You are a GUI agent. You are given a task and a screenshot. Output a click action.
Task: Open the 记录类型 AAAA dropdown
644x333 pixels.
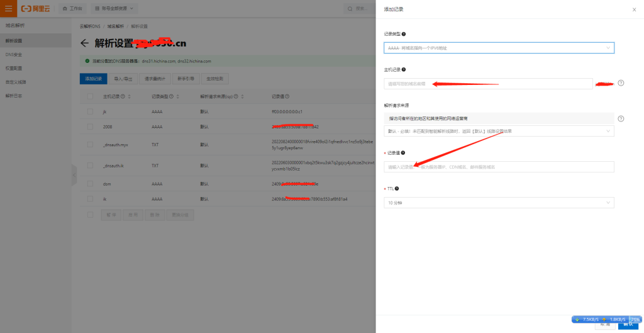point(499,48)
